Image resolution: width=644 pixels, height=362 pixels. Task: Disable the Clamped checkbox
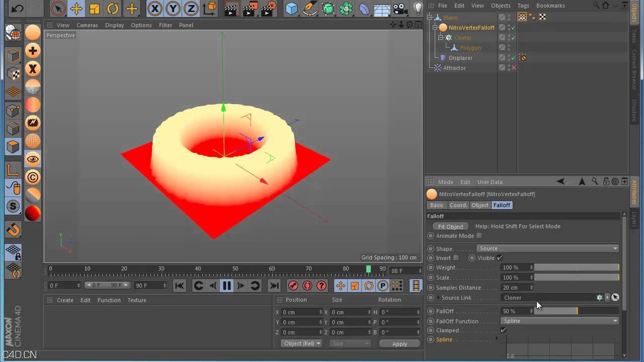pos(502,330)
